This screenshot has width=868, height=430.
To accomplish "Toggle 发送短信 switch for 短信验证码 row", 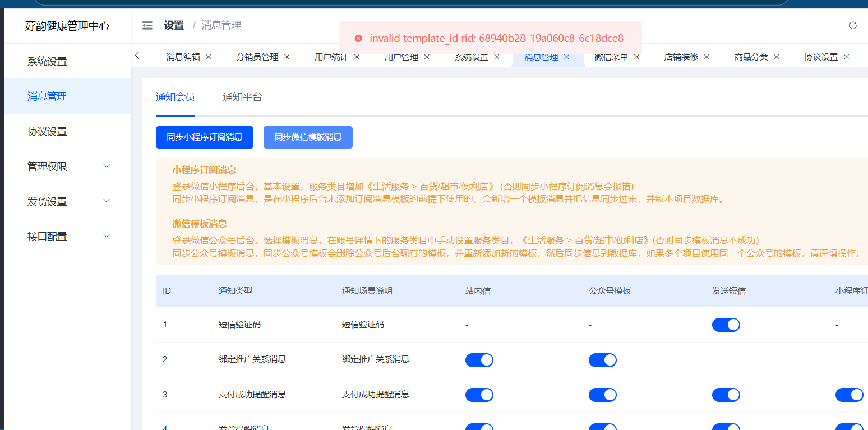I will coord(726,325).
